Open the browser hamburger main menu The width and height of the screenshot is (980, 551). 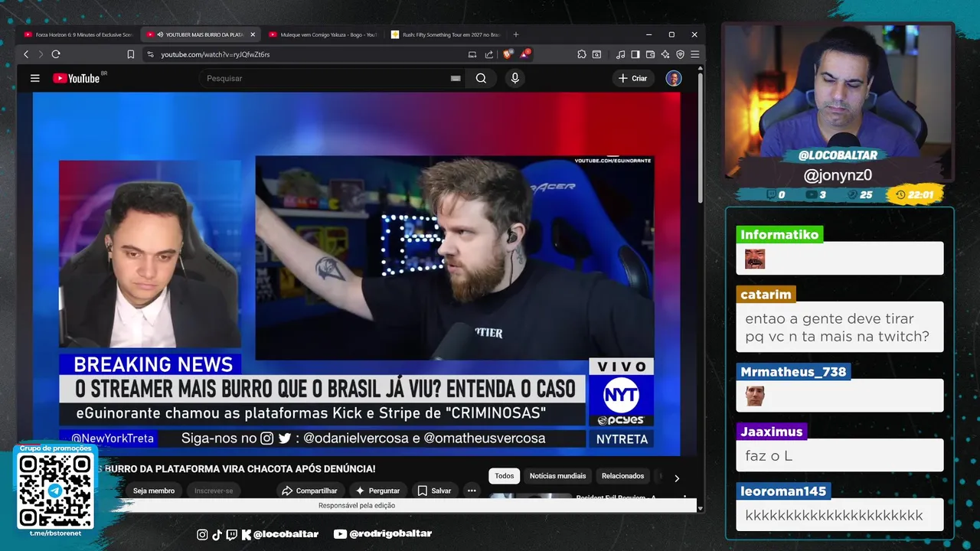pos(694,54)
